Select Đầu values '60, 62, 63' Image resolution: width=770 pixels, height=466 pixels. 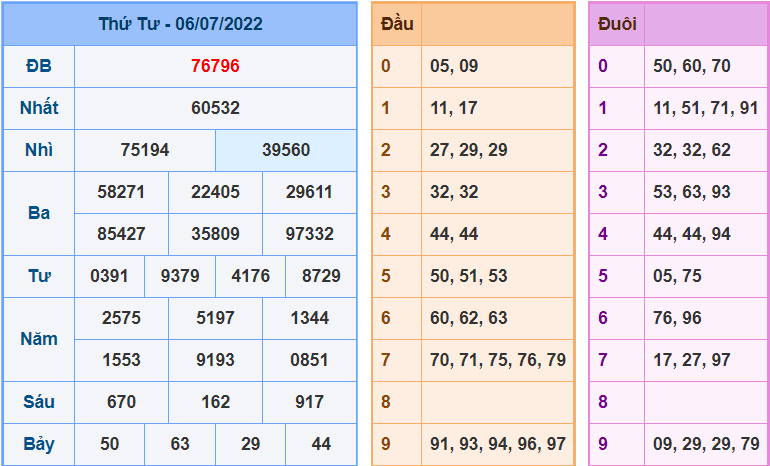[468, 318]
